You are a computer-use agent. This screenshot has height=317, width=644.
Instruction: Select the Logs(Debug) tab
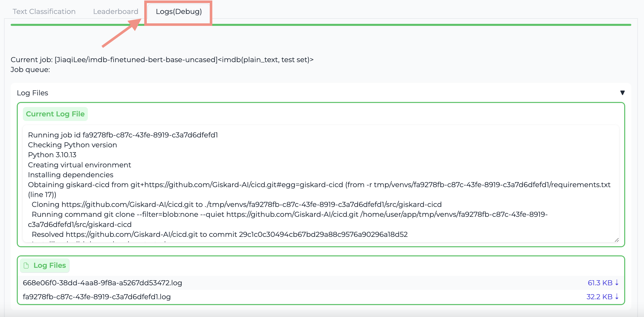click(179, 11)
